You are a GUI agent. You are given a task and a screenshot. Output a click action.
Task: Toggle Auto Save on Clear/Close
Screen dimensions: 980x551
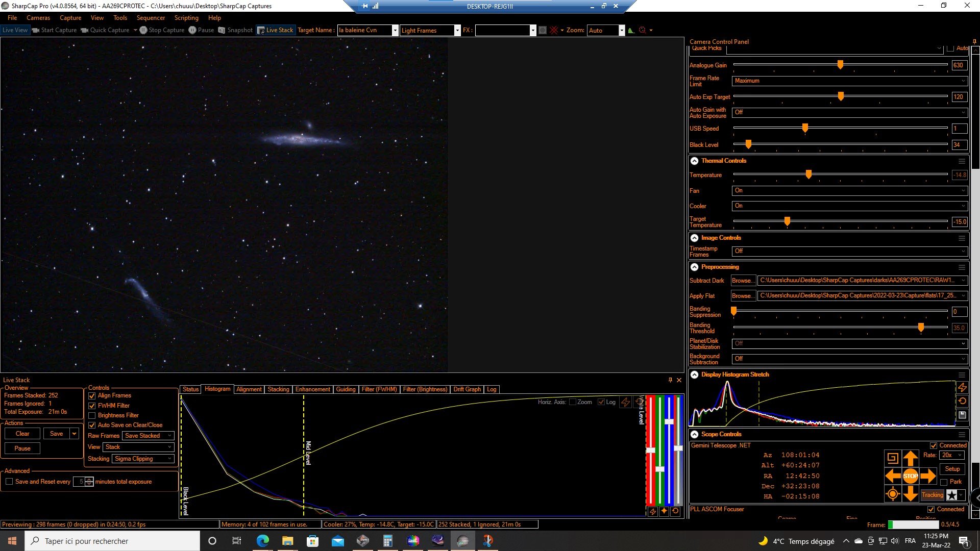[92, 425]
